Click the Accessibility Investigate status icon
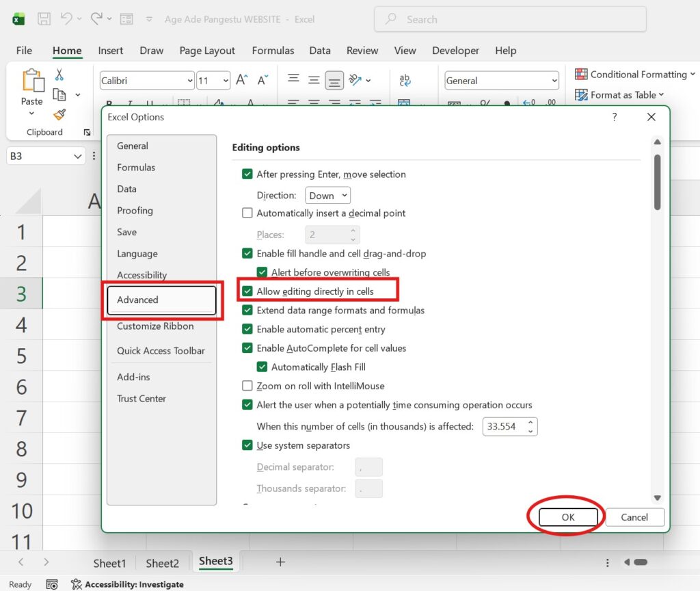Image resolution: width=700 pixels, height=591 pixels. [77, 584]
